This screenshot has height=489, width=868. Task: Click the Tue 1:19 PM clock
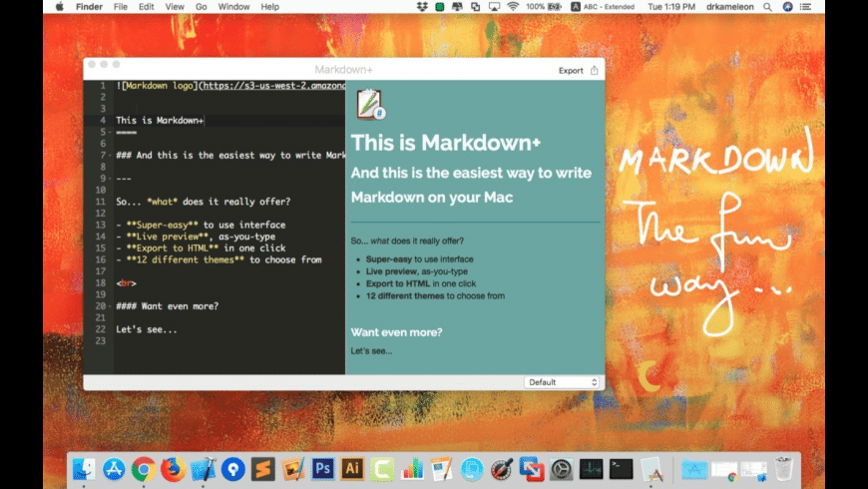coord(671,7)
